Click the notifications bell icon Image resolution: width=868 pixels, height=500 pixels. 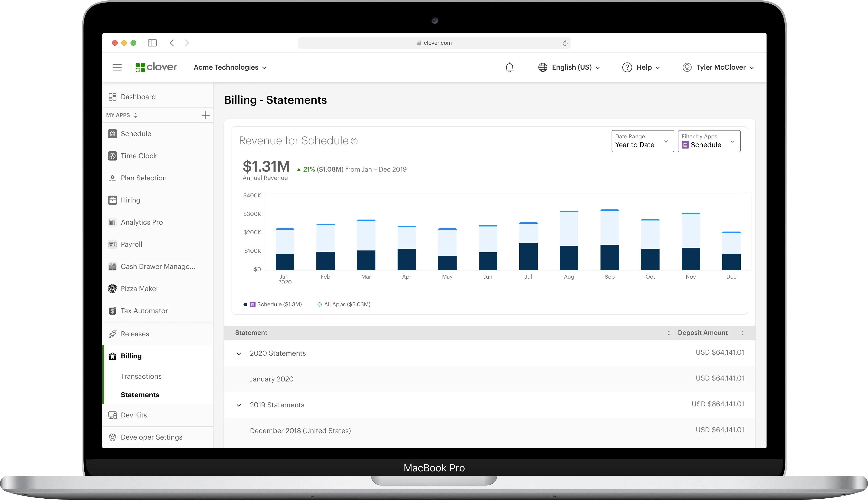510,67
